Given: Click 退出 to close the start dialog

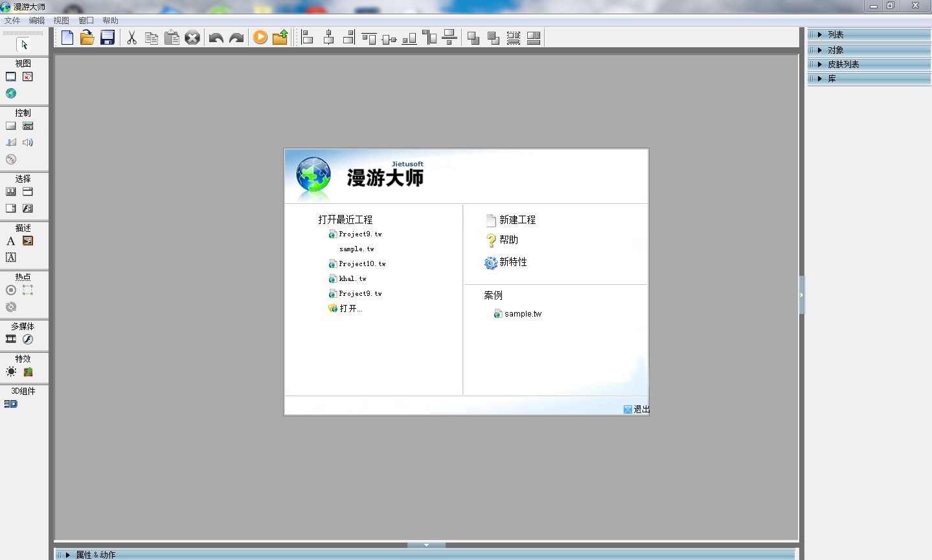Looking at the screenshot, I should 637,409.
